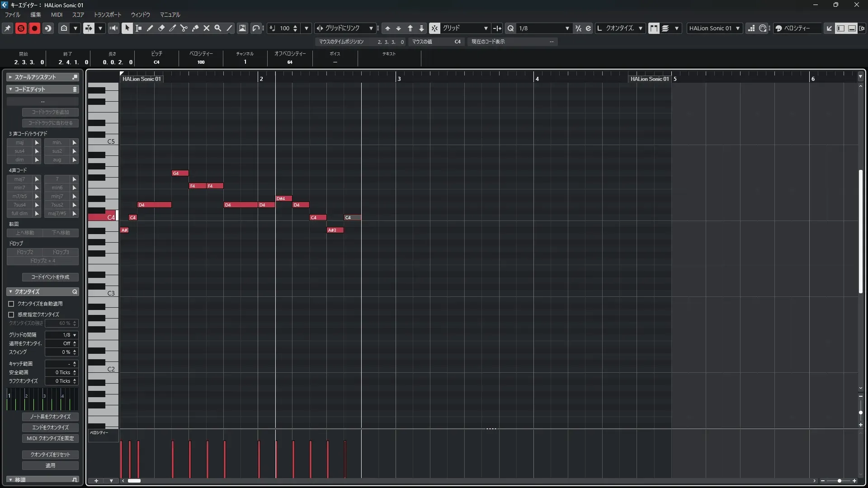Image resolution: width=868 pixels, height=488 pixels.
Task: Select the Mute X tool
Action: click(x=207, y=28)
